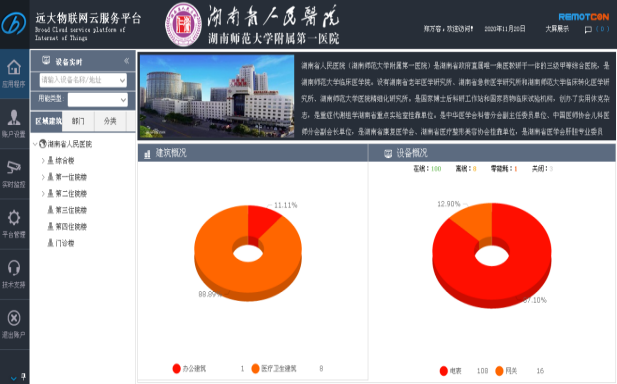
Task: Open the 用能类型 dropdown
Action: (x=98, y=100)
